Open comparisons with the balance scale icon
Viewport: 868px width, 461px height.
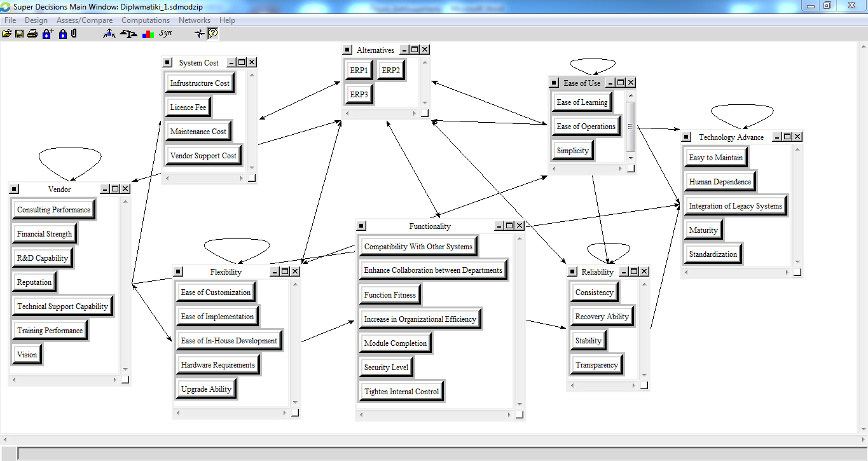pos(128,34)
